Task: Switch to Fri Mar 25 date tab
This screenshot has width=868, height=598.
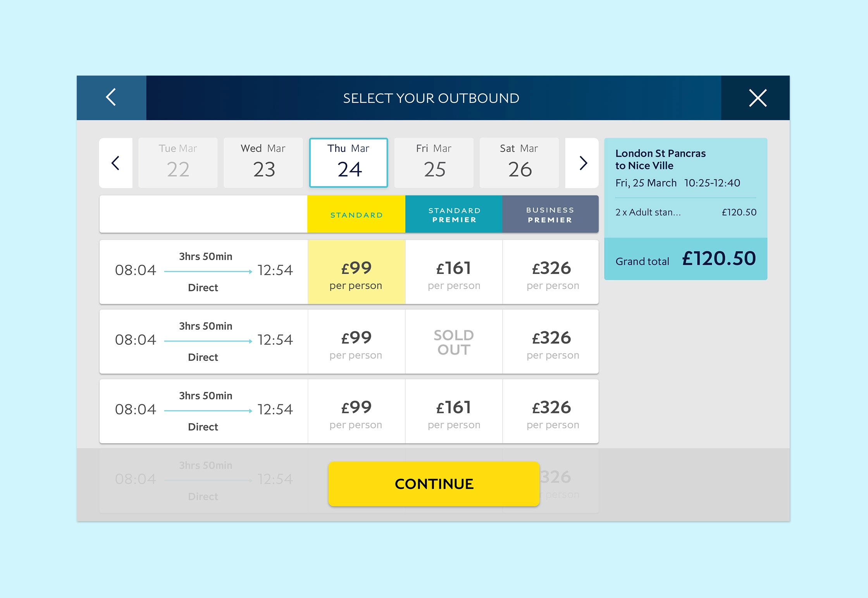Action: 434,163
